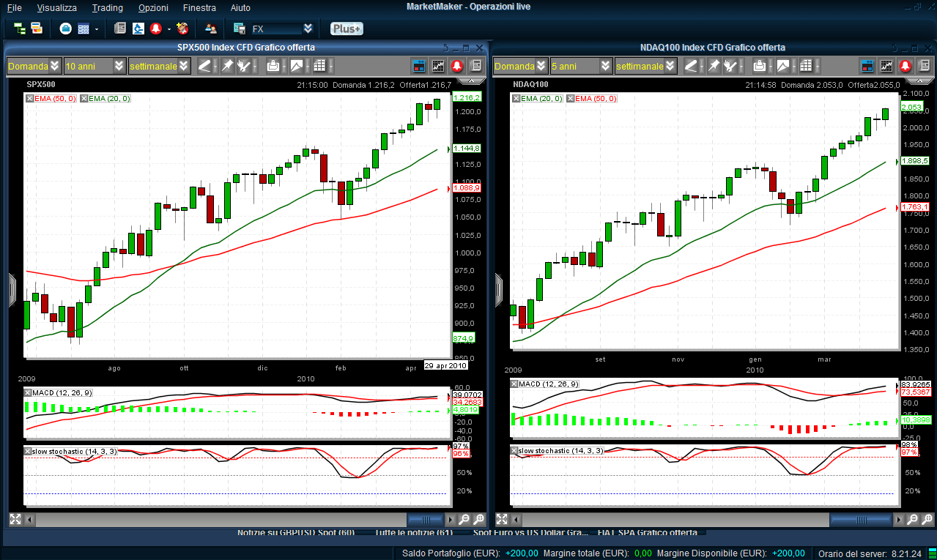Click the Plus+ button
This screenshot has height=560, width=937.
pyautogui.click(x=346, y=29)
